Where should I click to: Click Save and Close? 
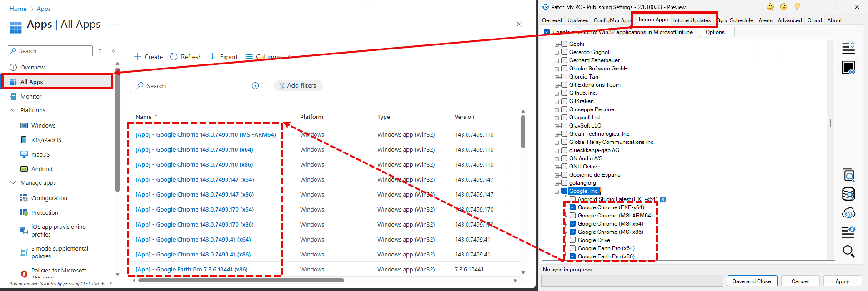point(752,281)
